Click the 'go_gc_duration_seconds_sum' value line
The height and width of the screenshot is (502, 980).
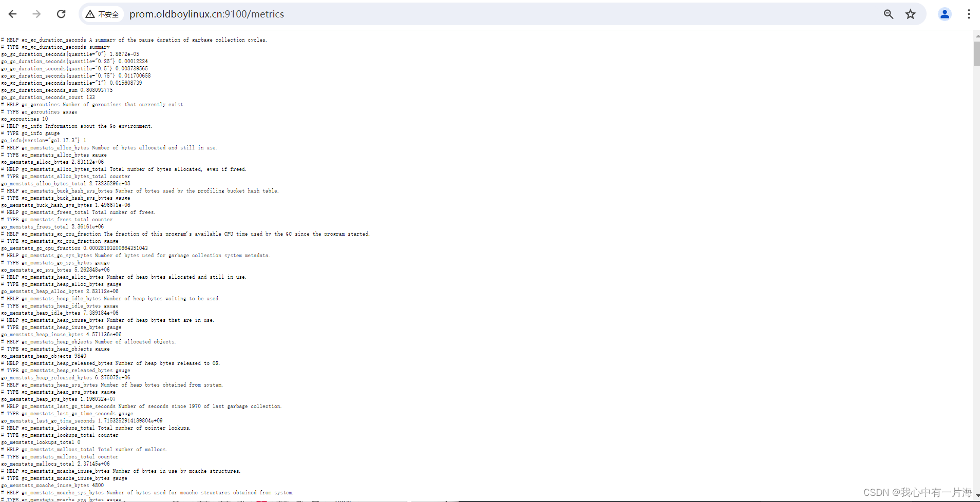point(57,90)
